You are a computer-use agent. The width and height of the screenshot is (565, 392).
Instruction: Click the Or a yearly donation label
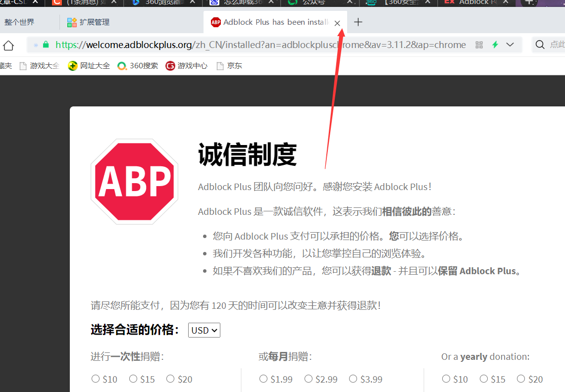[x=485, y=357]
